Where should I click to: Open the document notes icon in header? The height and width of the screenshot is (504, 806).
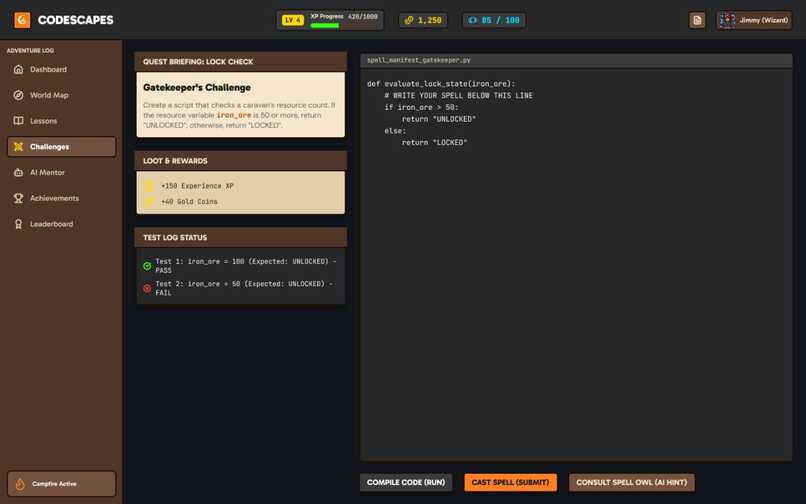pyautogui.click(x=697, y=20)
